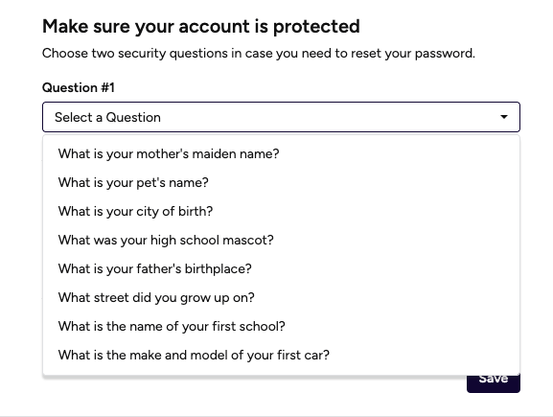
Task: Choose "What is your mother's maiden name?"
Action: (281, 154)
